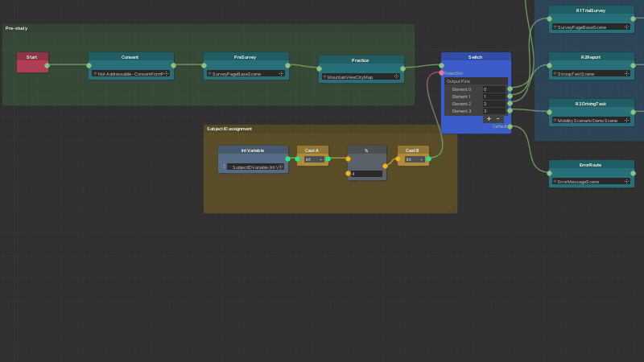The width and height of the screenshot is (644, 362).
Task: Select the R3DrivingTask node header
Action: point(591,104)
